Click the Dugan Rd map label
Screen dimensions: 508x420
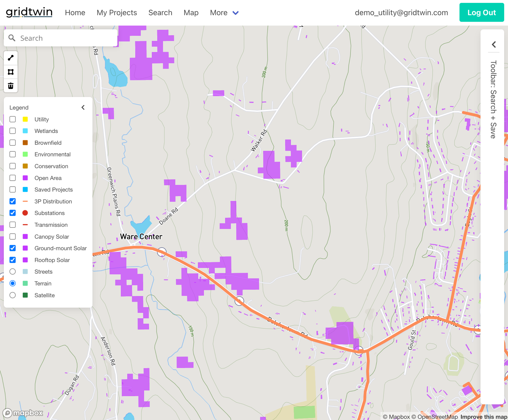point(72,385)
